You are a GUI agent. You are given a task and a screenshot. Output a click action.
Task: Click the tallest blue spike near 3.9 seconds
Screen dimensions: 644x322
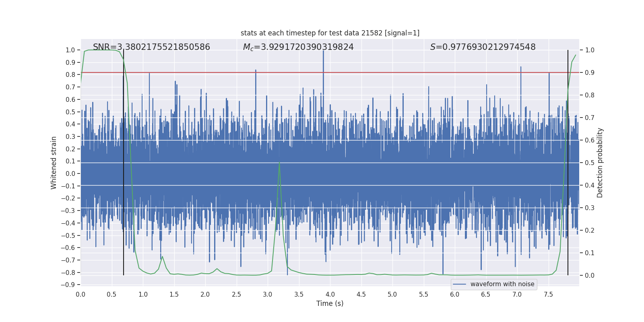(323, 60)
